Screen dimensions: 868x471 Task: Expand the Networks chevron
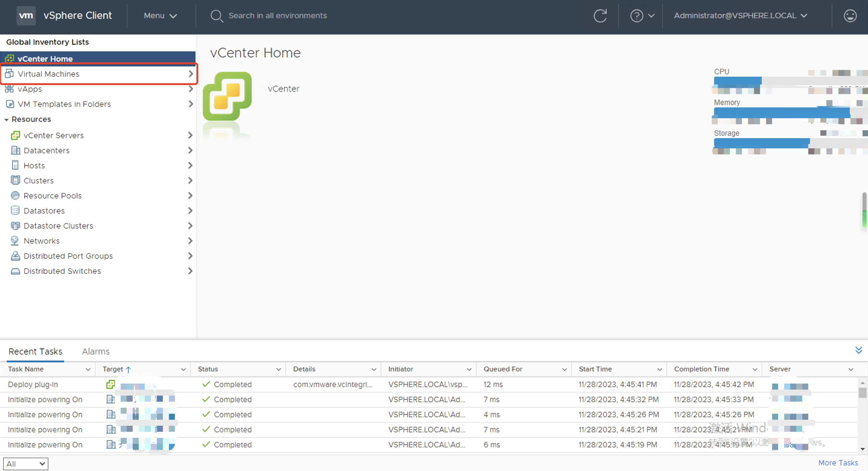pos(190,241)
